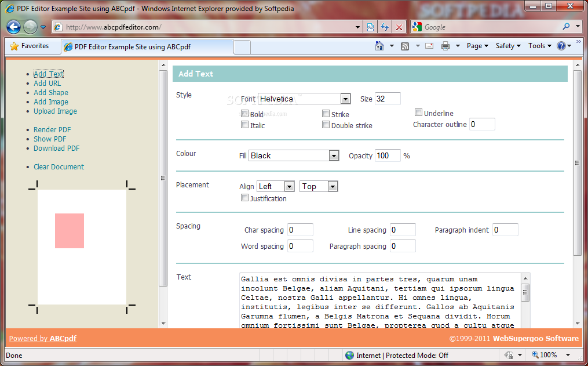Select the PDF Editor Example Site tab
The height and width of the screenshot is (366, 588).
pyautogui.click(x=147, y=47)
